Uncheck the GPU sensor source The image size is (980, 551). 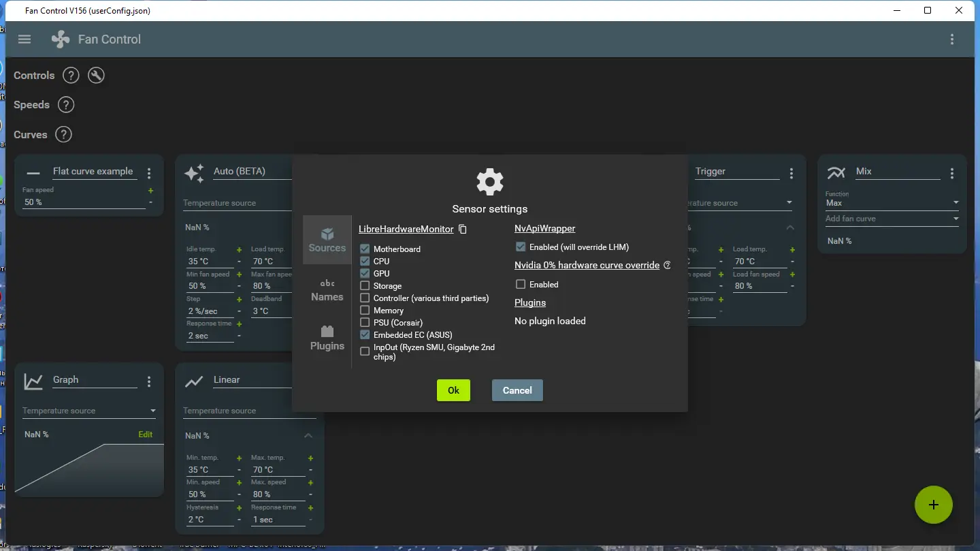(x=365, y=274)
